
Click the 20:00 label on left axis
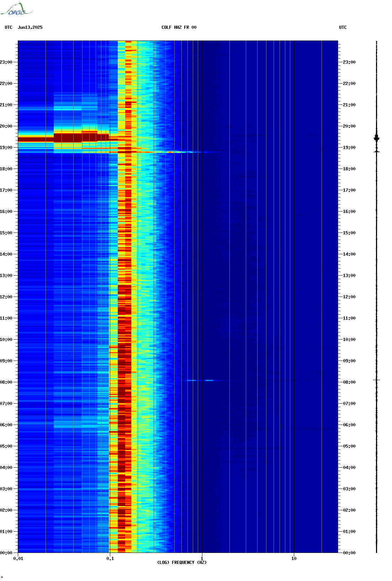coord(6,126)
